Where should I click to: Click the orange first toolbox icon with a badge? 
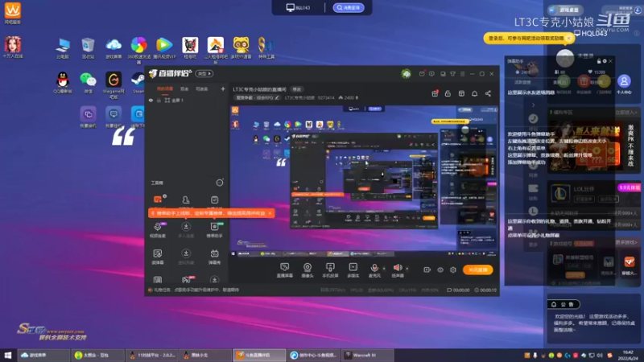158,200
